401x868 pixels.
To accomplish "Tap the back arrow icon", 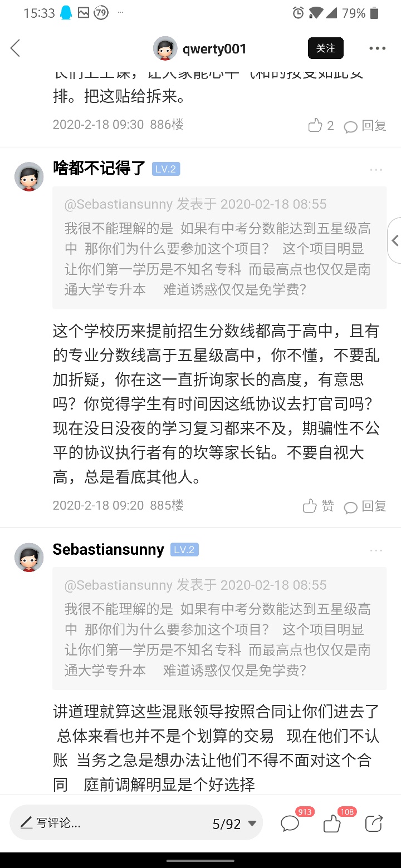I will (x=16, y=48).
